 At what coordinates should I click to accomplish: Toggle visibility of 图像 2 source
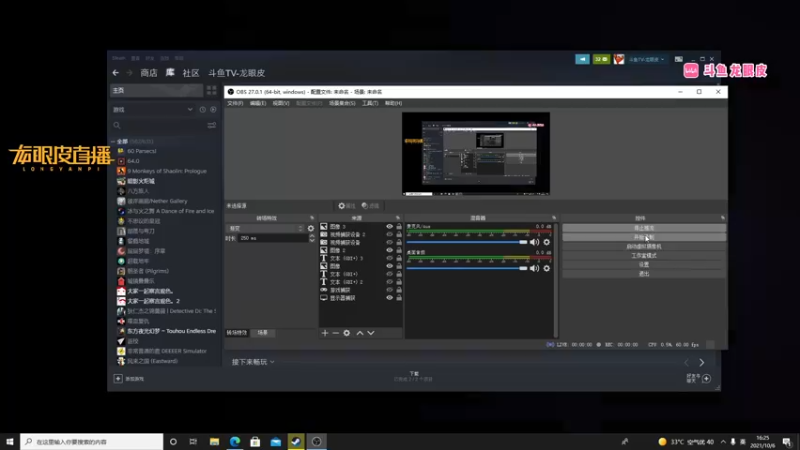[x=389, y=251]
